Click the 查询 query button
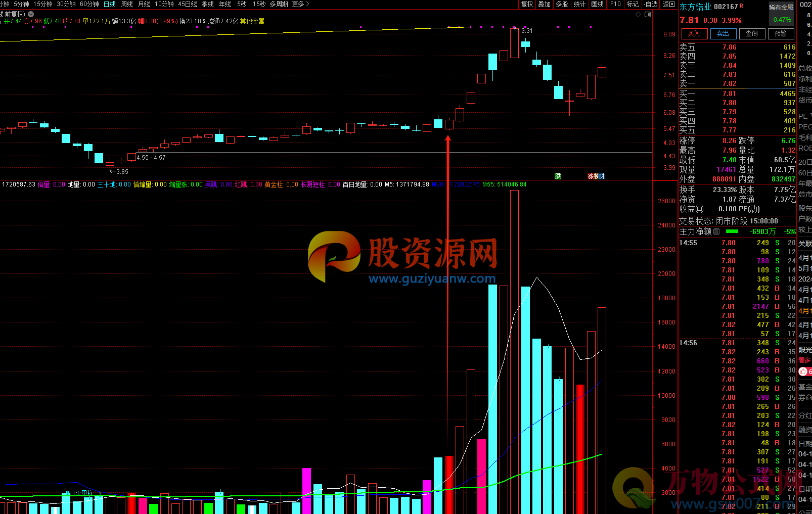The height and width of the screenshot is (514, 812). (x=752, y=34)
